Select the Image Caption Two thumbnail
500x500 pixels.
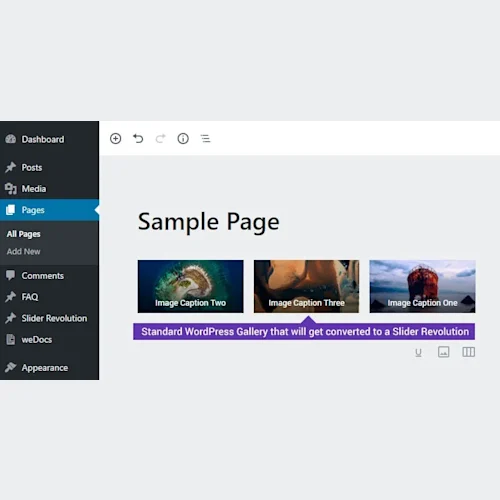coord(190,286)
